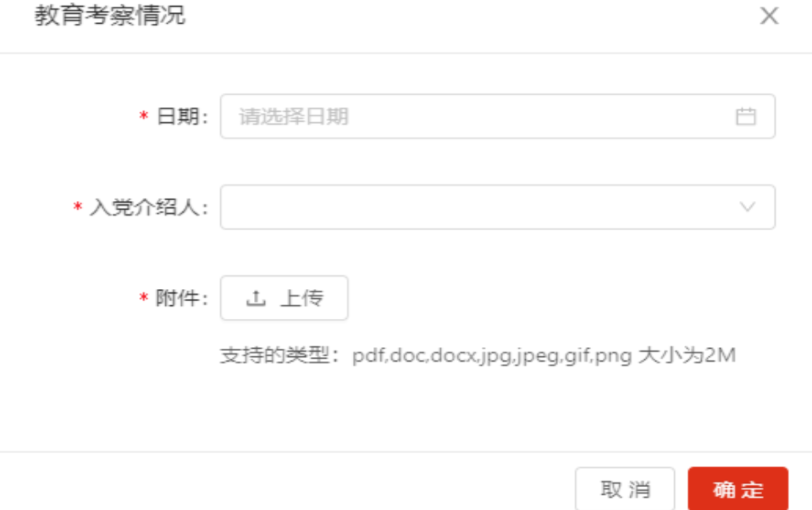812x510 pixels.
Task: Click the 请选择日期 placeholder text
Action: 293,116
